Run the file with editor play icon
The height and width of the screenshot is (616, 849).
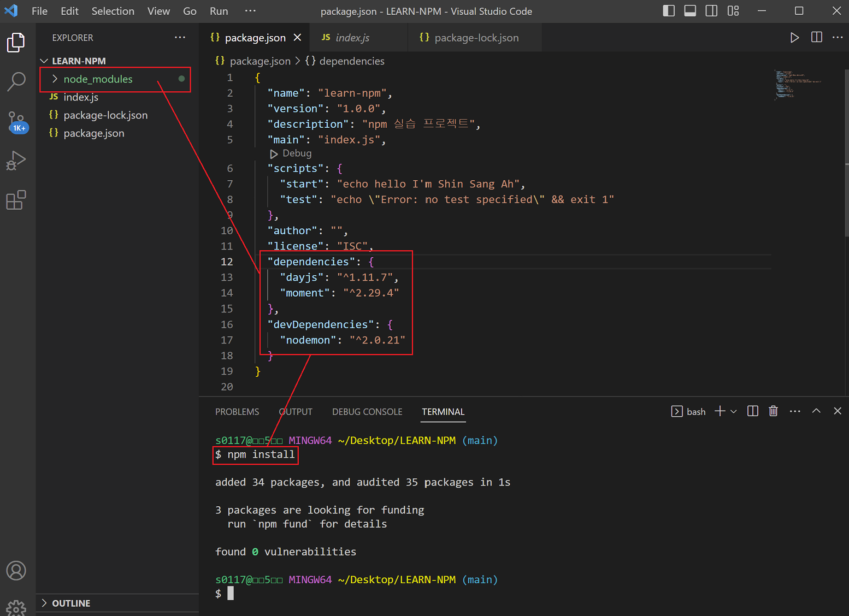[795, 37]
